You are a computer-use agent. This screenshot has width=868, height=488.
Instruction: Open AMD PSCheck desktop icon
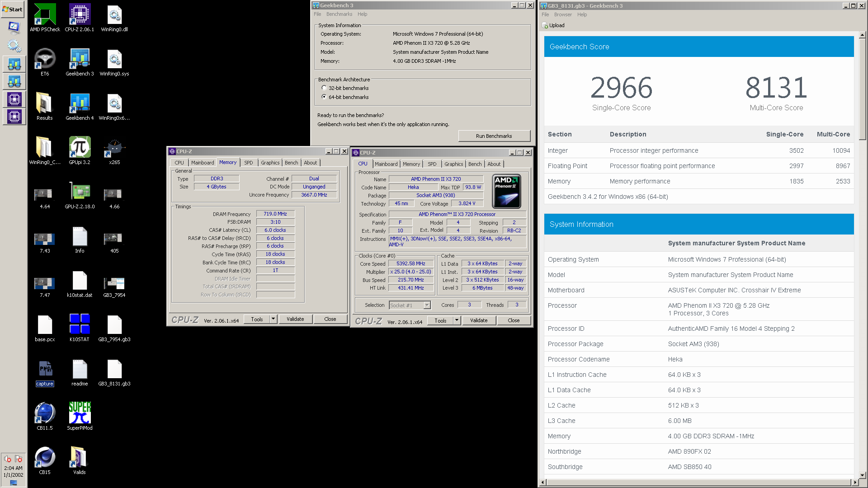(x=45, y=17)
